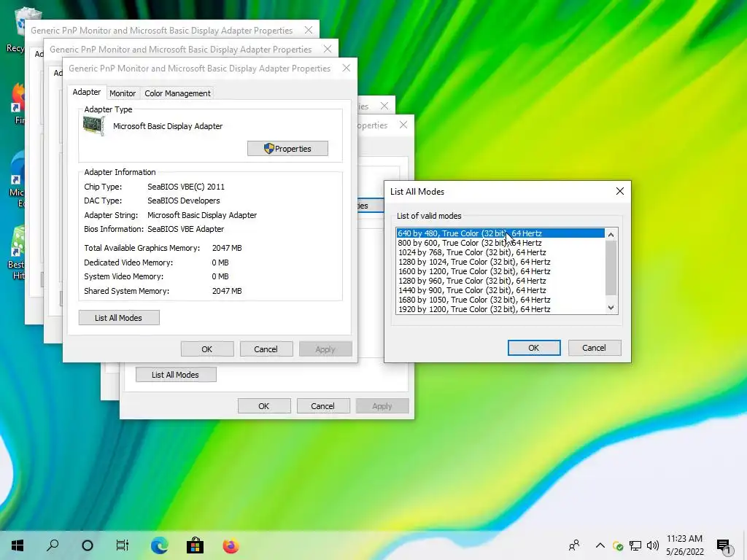Open notification center icon
The width and height of the screenshot is (747, 560).
[x=724, y=547]
